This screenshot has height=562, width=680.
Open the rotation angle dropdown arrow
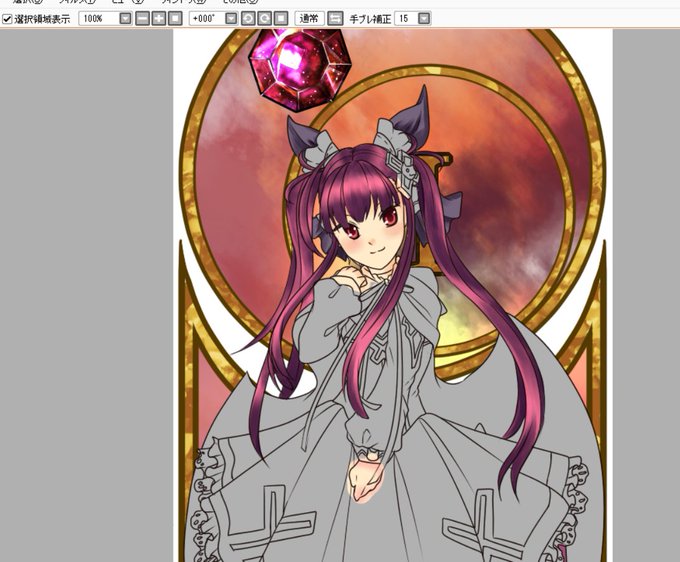click(x=232, y=19)
